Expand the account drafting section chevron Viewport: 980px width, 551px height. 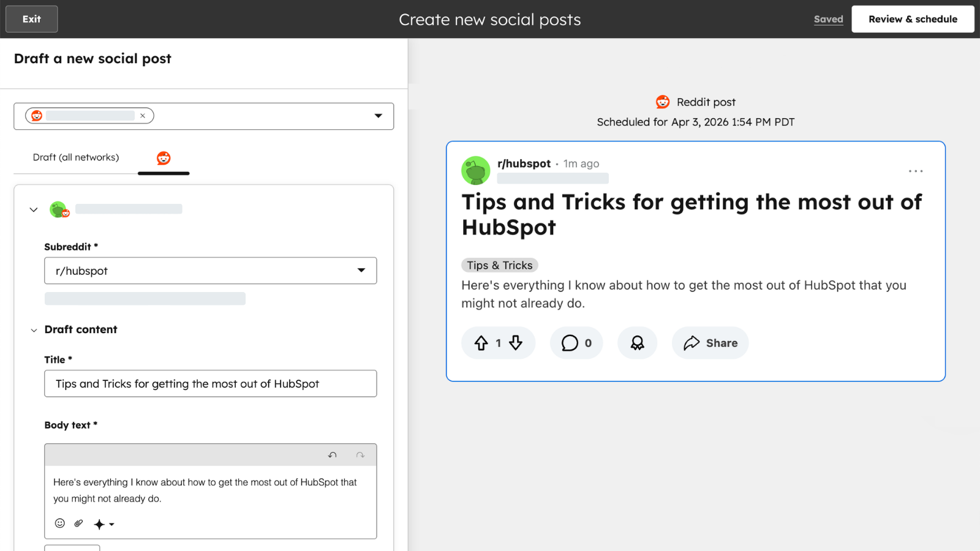click(x=34, y=209)
